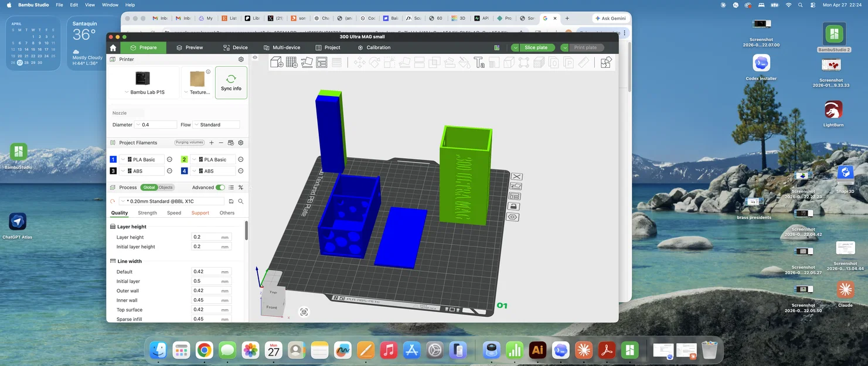The height and width of the screenshot is (366, 868).
Task: Click the settings list icon beside Advanced toggle
Action: pos(232,187)
